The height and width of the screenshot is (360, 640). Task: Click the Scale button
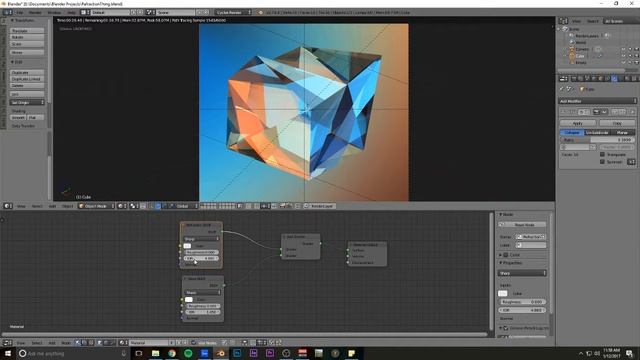tap(27, 44)
